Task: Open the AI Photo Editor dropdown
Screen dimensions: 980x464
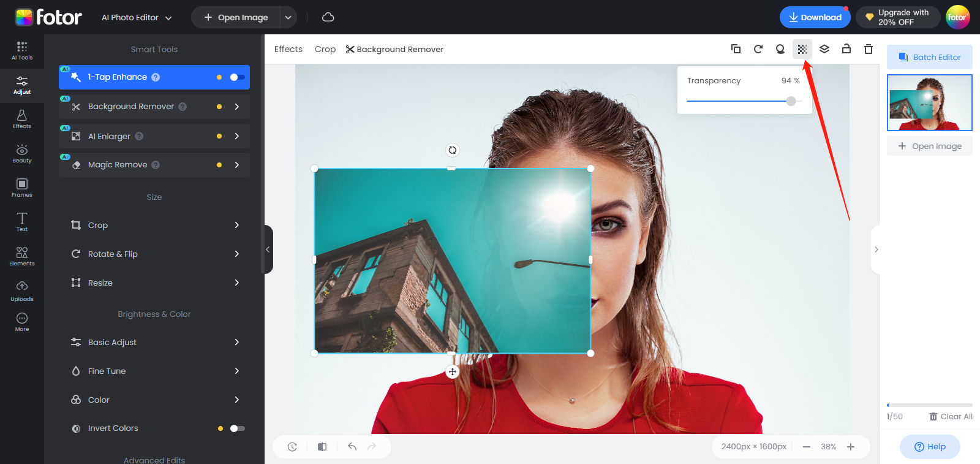Action: coord(137,17)
